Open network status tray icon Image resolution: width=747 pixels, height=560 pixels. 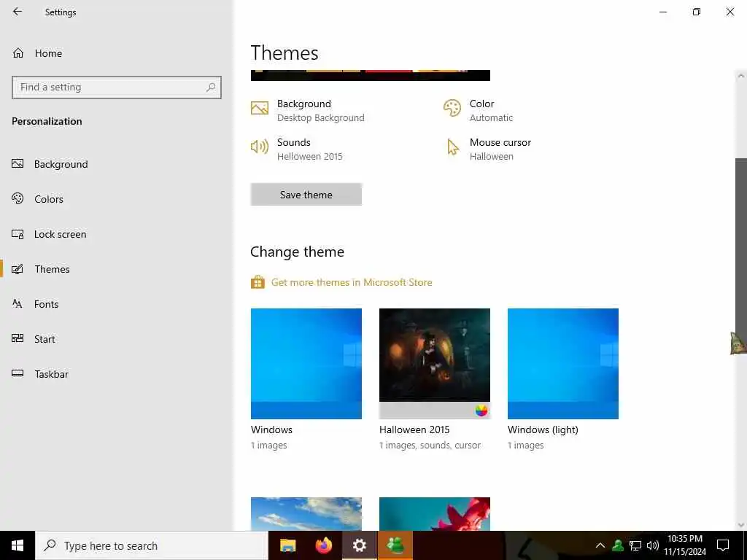click(635, 545)
